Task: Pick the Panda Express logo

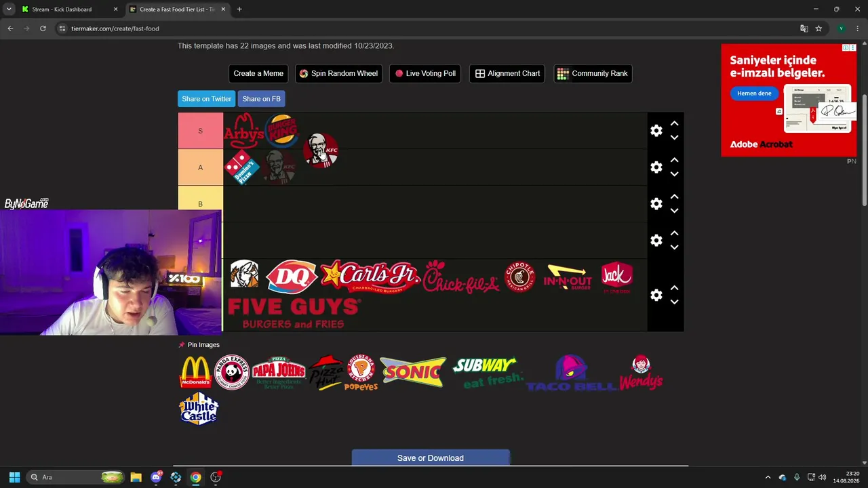Action: click(232, 372)
